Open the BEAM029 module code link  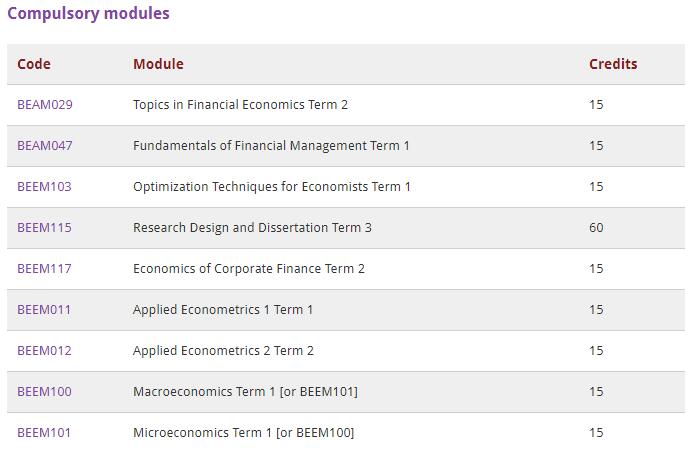(45, 105)
